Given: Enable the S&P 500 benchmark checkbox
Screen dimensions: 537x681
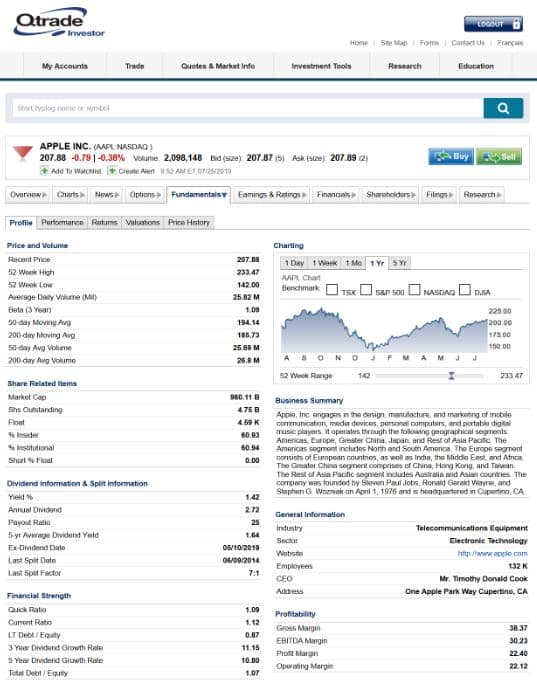Looking at the screenshot, I should pyautogui.click(x=366, y=290).
